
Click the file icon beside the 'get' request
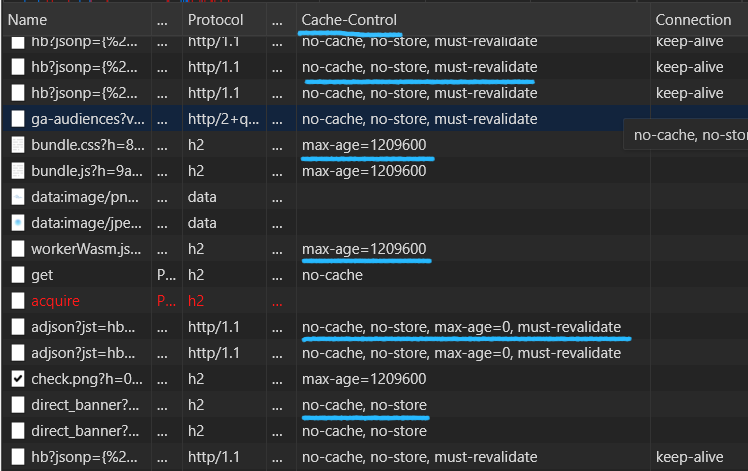pos(18,275)
